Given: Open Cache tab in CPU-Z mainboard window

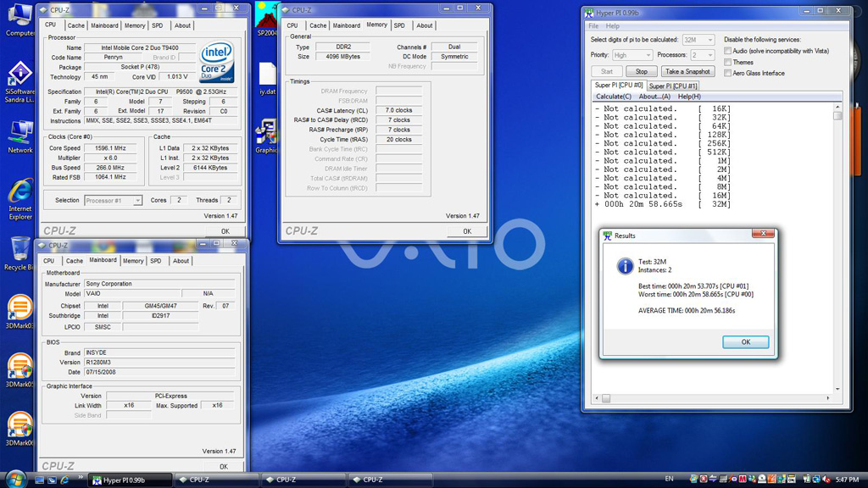Looking at the screenshot, I should click(x=75, y=261).
